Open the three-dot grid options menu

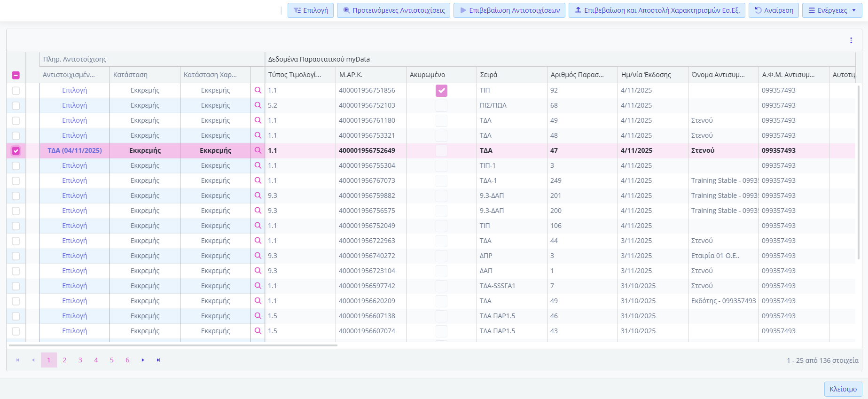coord(851,40)
